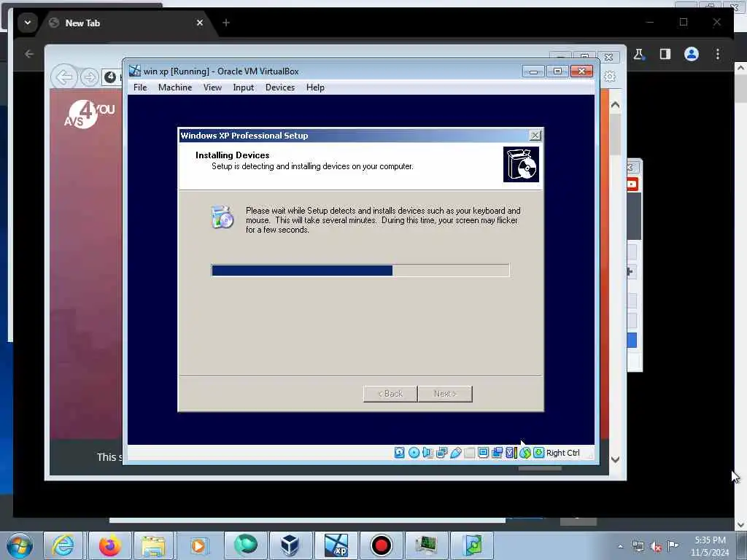747x560 pixels.
Task: Click the AVS4YOU logo
Action: click(x=90, y=114)
